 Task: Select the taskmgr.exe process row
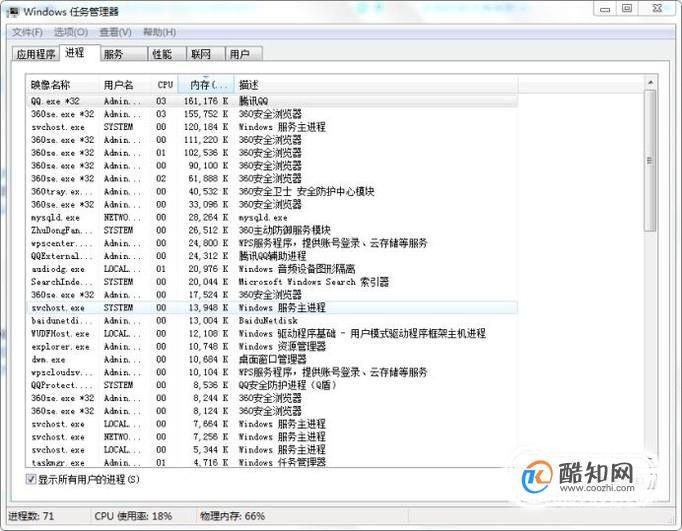[272, 462]
